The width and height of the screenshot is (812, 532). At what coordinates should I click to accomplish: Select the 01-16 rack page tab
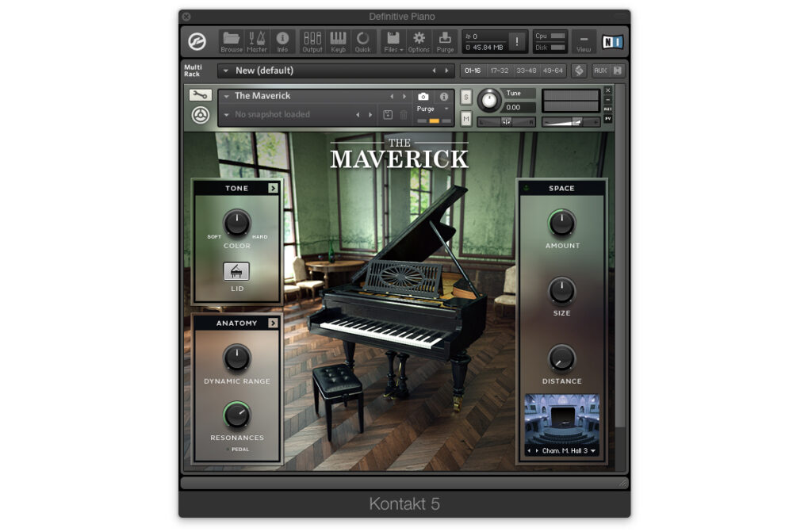pos(473,71)
